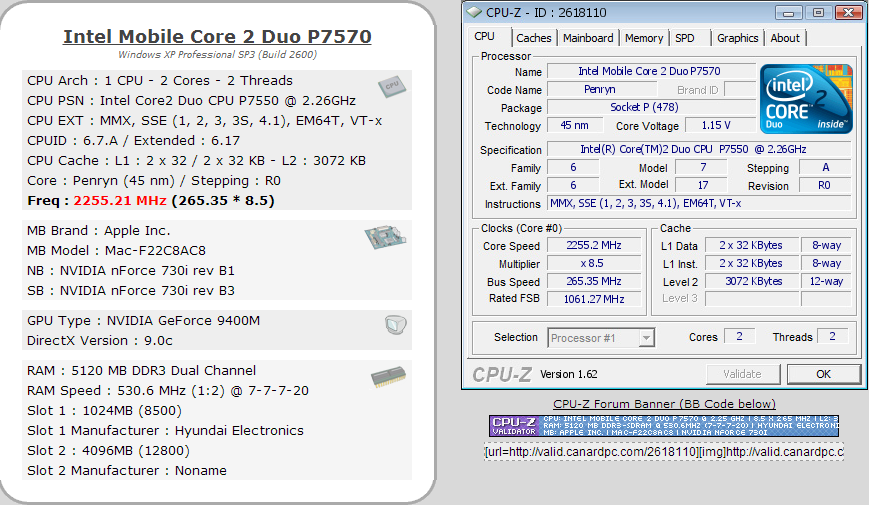The image size is (869, 505).
Task: Click the RAM module icon beside RAM info
Action: click(x=388, y=376)
